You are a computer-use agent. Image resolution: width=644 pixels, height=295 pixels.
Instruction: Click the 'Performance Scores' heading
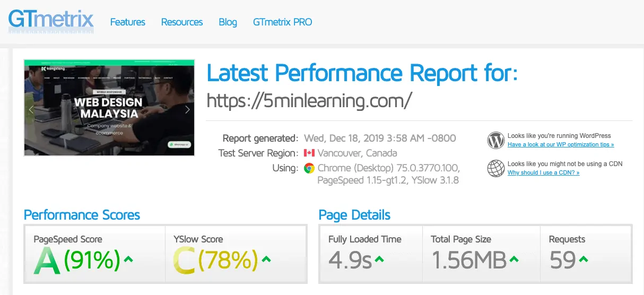(82, 215)
